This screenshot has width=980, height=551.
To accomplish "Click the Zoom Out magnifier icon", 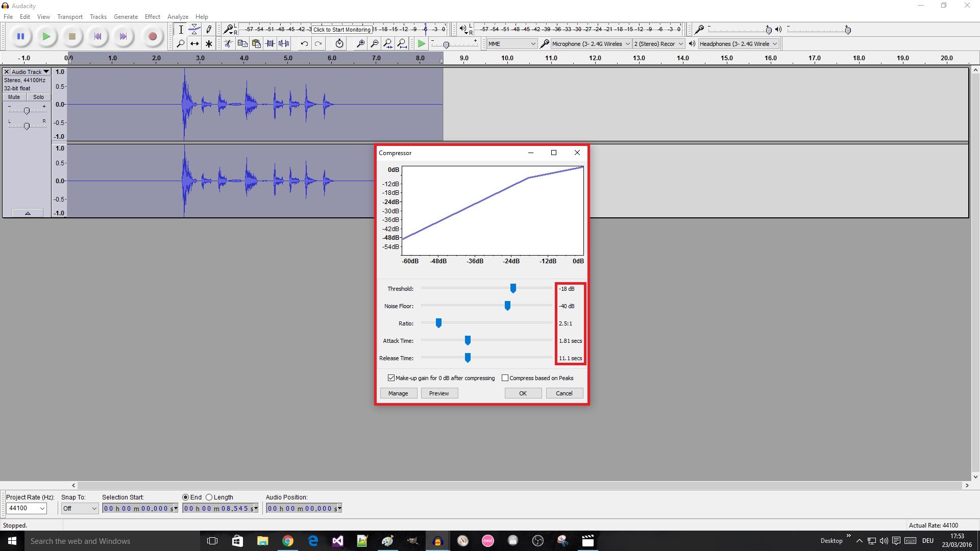I will [x=374, y=44].
